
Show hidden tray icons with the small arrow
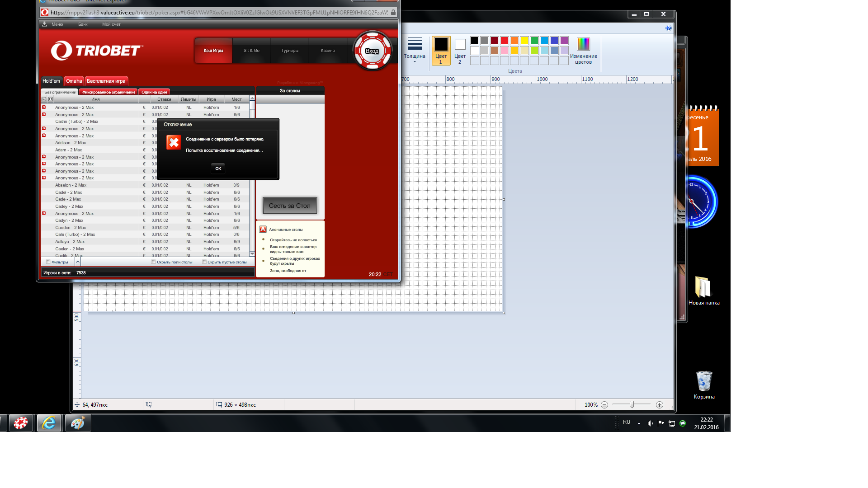click(x=639, y=423)
